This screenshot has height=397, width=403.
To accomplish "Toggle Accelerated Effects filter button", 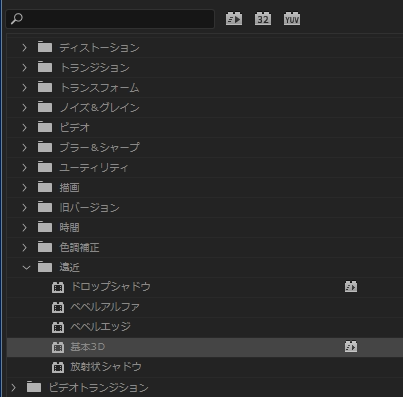I will pyautogui.click(x=234, y=19).
